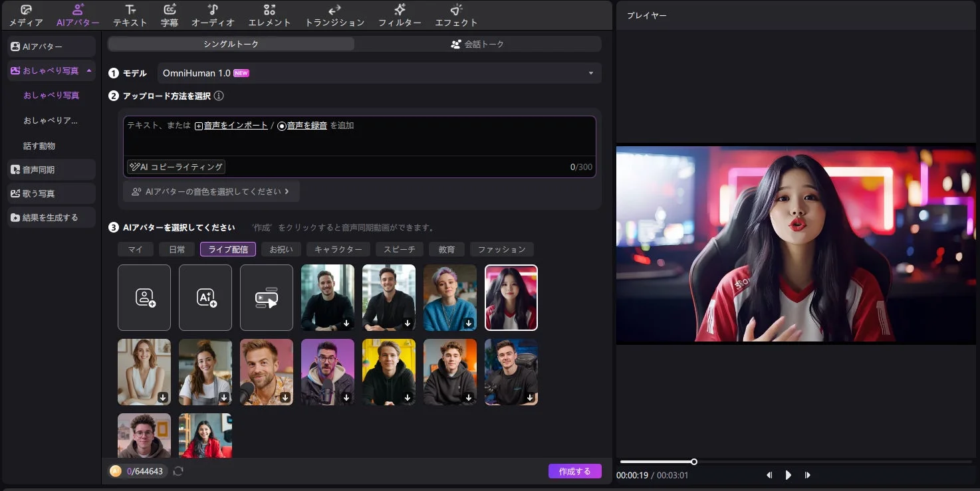Select the AI avatar generation tile
Viewport: 980px width, 491px height.
click(205, 297)
